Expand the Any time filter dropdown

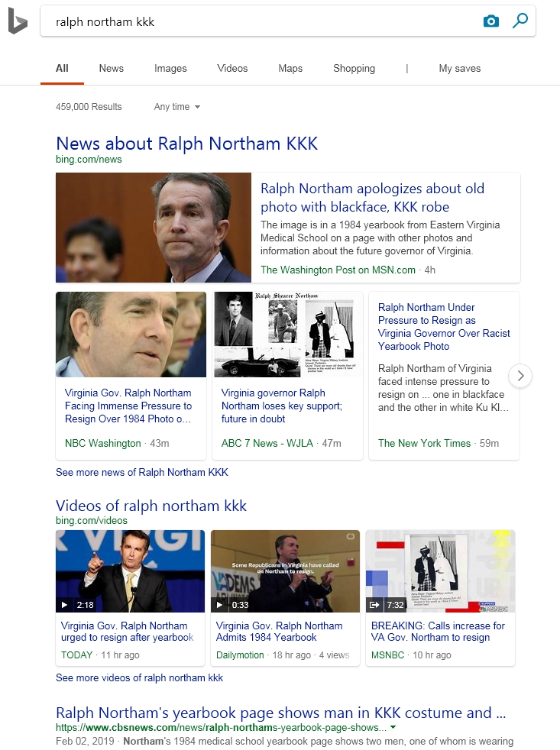[176, 107]
